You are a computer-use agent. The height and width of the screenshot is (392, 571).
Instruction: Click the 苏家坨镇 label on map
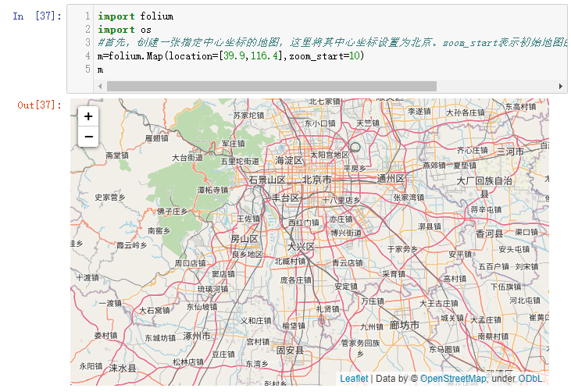click(x=248, y=116)
